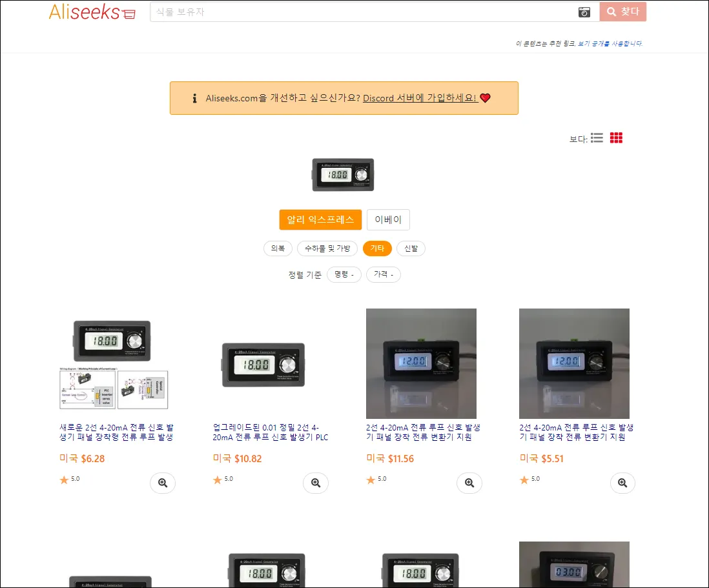Screen dimensions: 709x588
Task: Switch to the 이베이 tab
Action: [x=389, y=219]
